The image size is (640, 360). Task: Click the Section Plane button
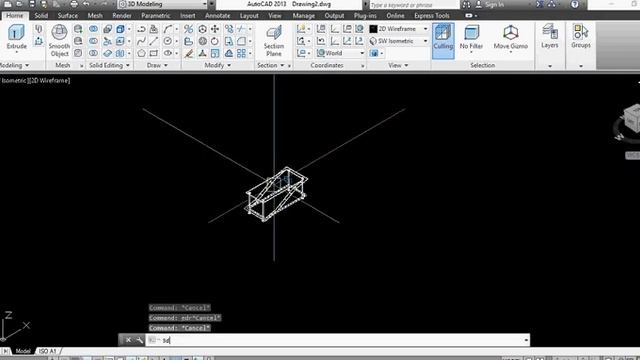[x=273, y=41]
